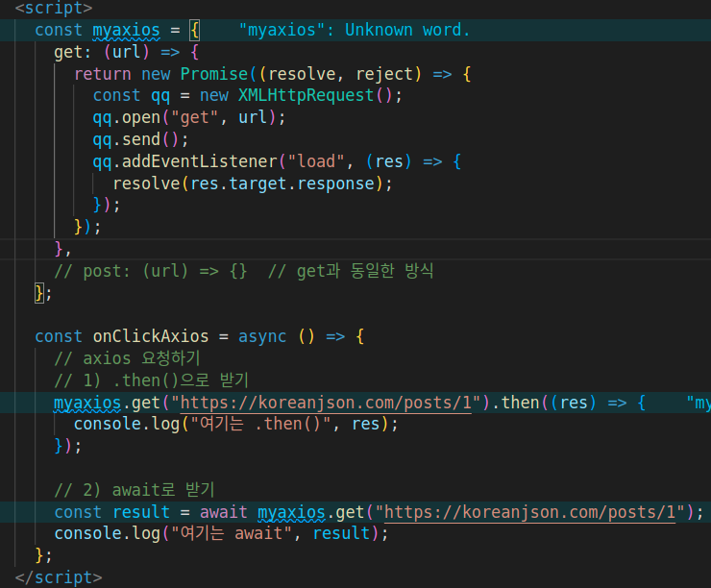Screen dimensions: 711x588
Task: Click 'target' in res.target.response
Action: [x=257, y=184]
